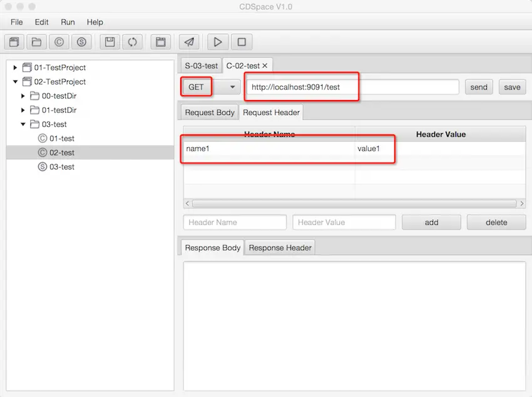Screen dimensions: 532x397
Task: Click the header table horizontal scrollbar
Action: (x=354, y=203)
